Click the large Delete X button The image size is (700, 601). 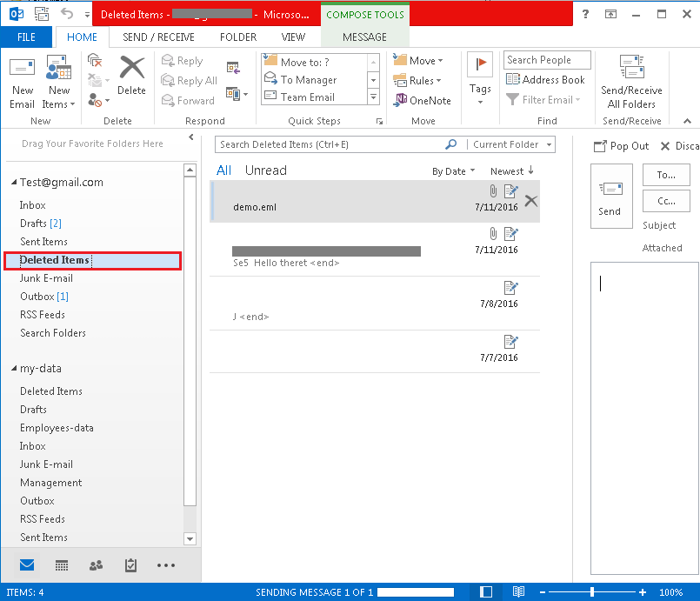[x=131, y=76]
